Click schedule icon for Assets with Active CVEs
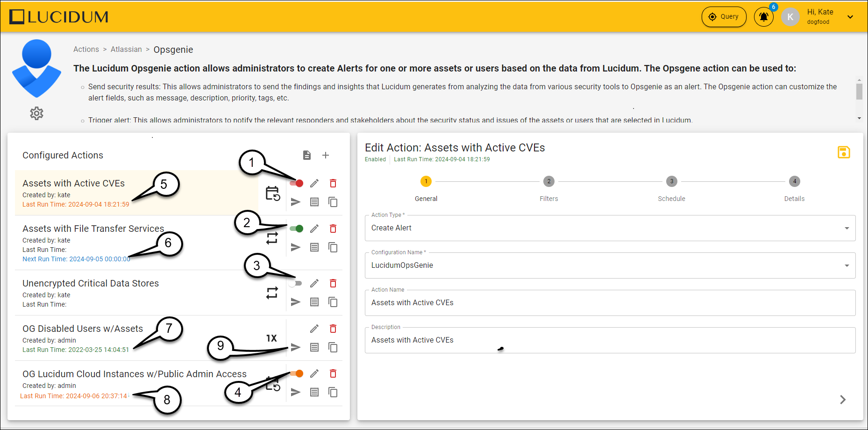This screenshot has height=430, width=868. pyautogui.click(x=273, y=193)
